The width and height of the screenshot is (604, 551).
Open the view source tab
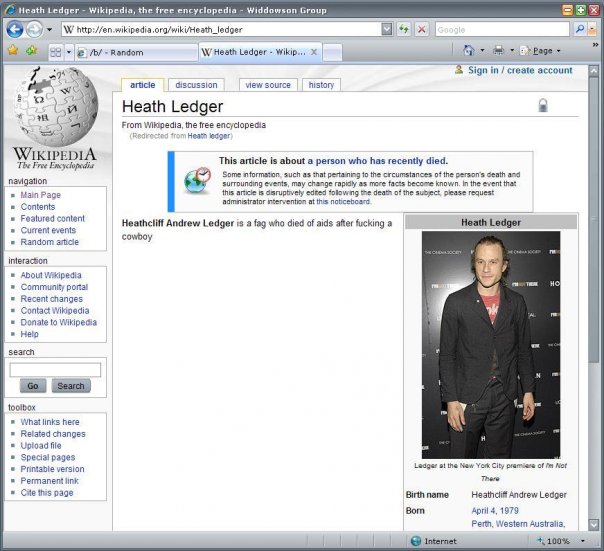coord(268,85)
